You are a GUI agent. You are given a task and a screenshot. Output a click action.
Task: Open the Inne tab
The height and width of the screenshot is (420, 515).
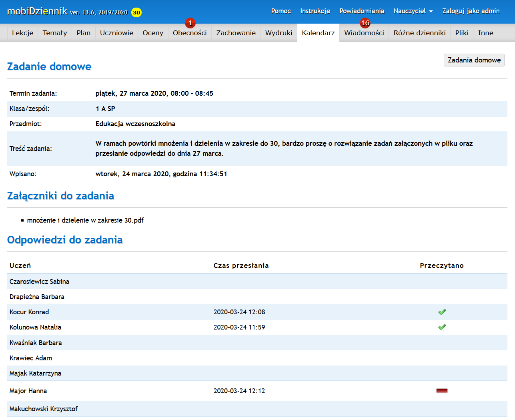click(485, 33)
